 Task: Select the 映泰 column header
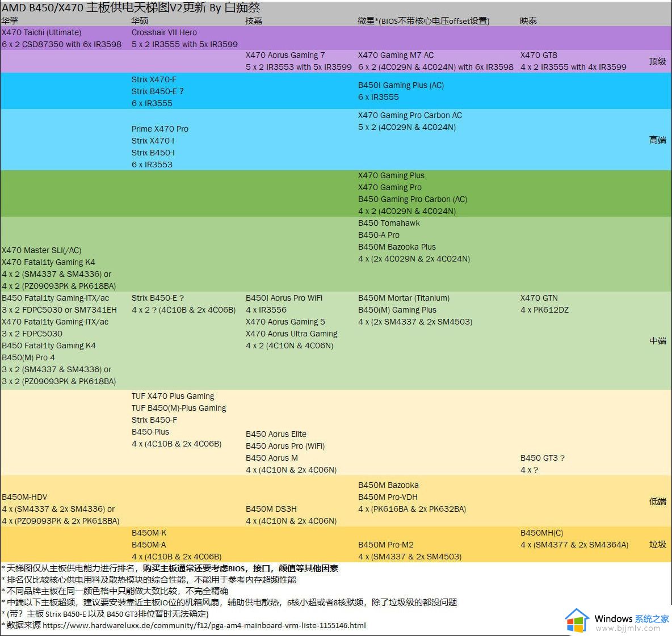pyautogui.click(x=528, y=20)
